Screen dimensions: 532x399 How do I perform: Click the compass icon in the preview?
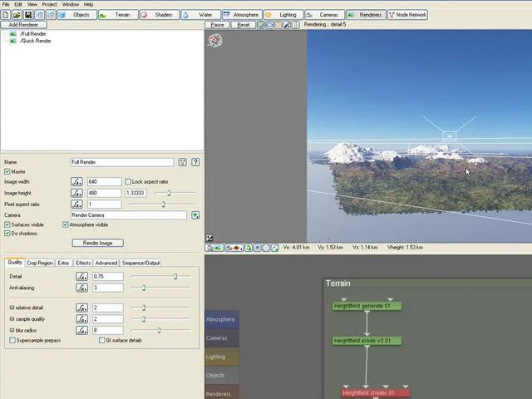215,41
